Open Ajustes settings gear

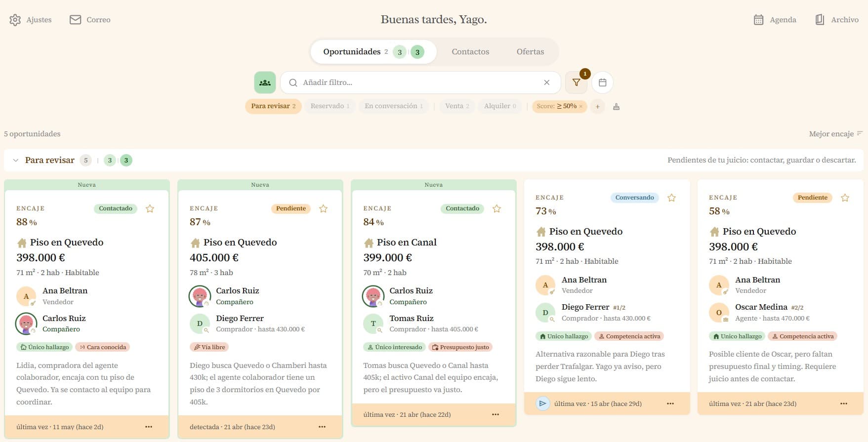pyautogui.click(x=15, y=20)
